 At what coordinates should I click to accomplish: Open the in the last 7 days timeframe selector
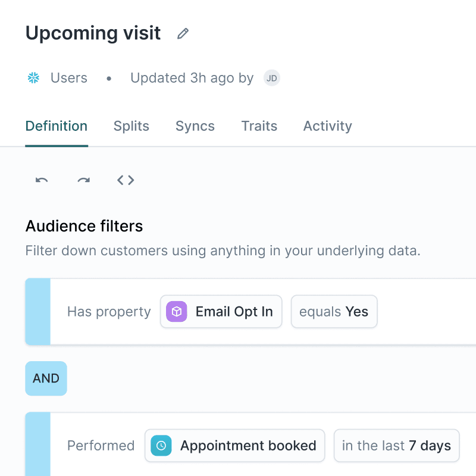[x=396, y=446]
